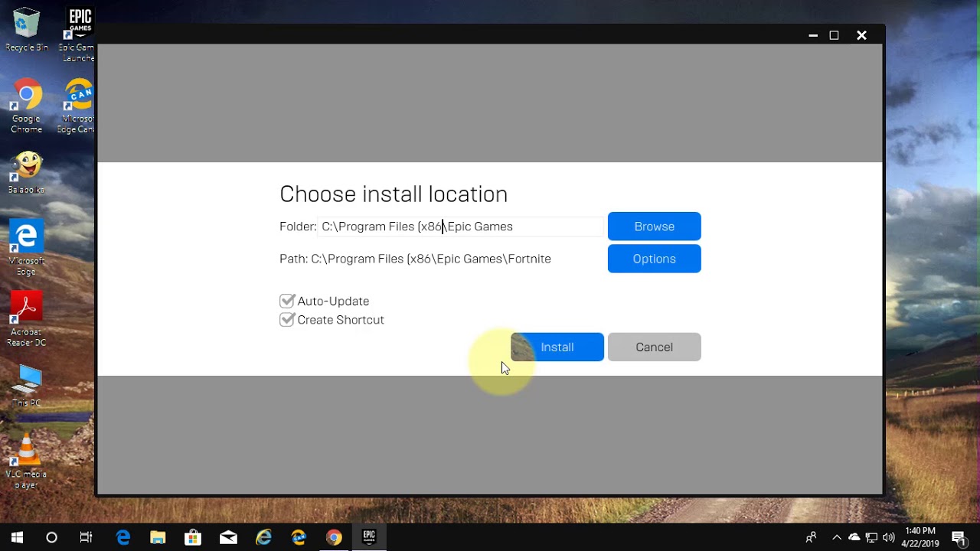Screen dimensions: 980x551
Task: Minimize the Epic Games Launcher window
Action: (813, 35)
